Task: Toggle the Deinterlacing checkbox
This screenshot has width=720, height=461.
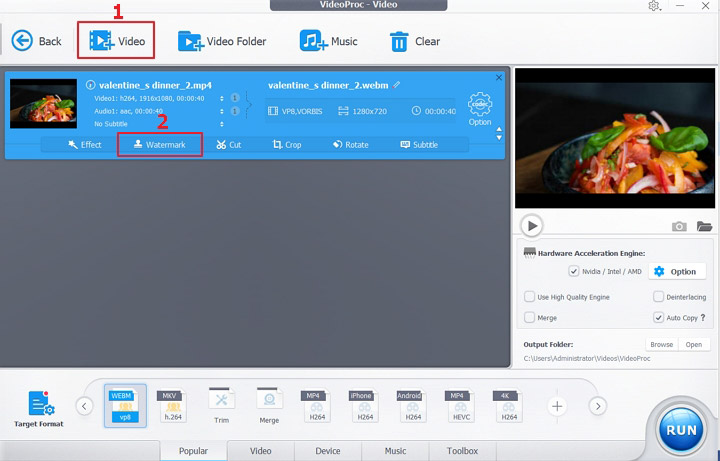Action: pyautogui.click(x=658, y=297)
